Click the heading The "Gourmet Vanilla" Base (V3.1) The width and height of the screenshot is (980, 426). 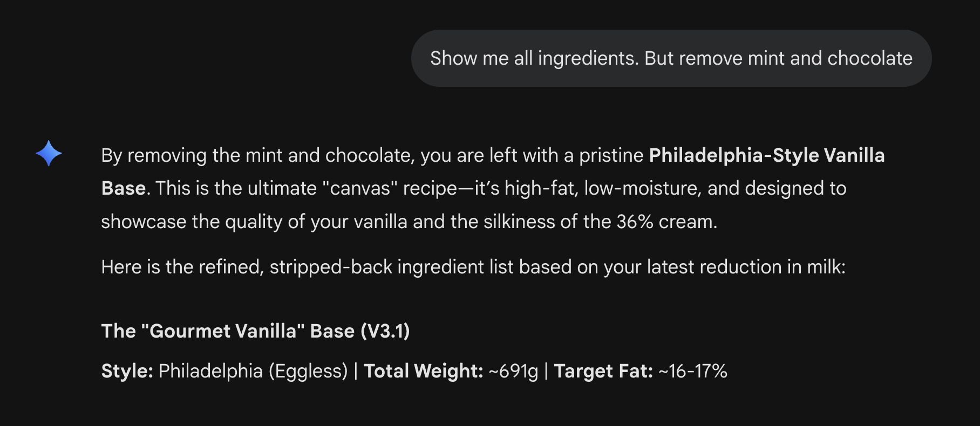pos(255,331)
